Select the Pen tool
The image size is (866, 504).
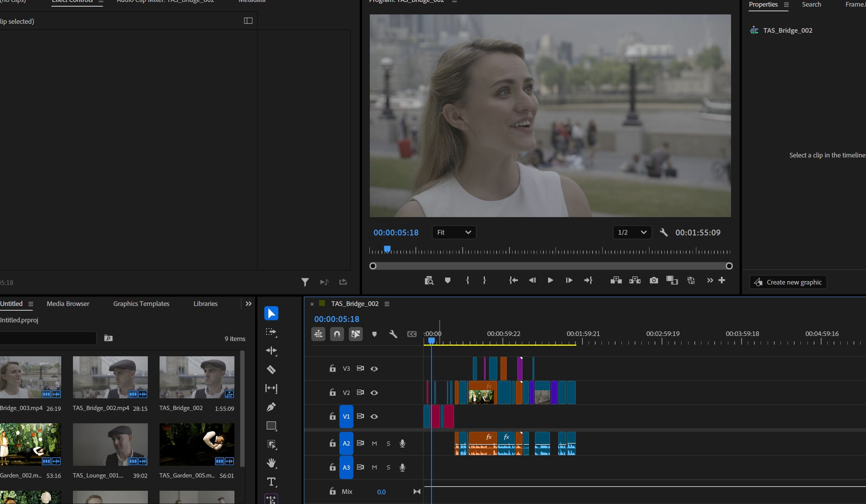(271, 407)
